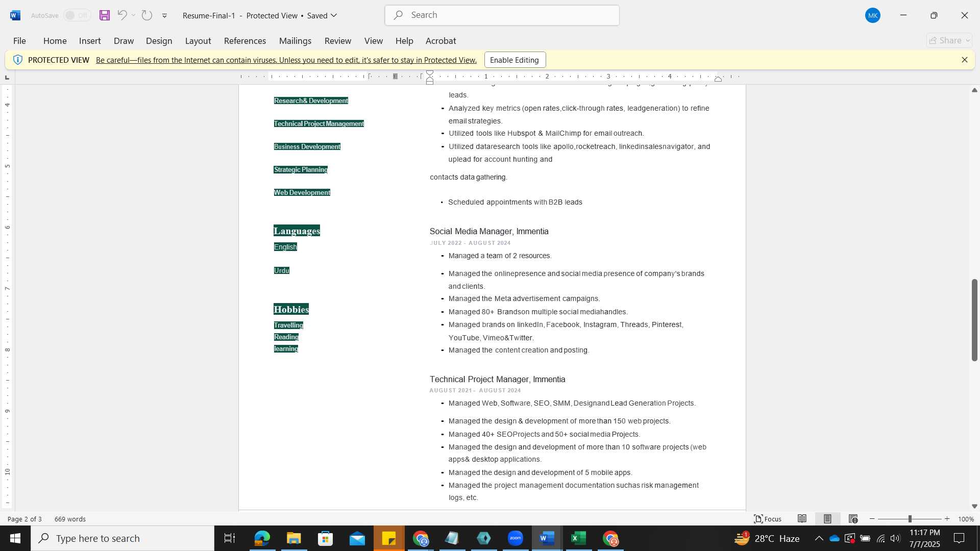This screenshot has height=551, width=980.
Task: Click the Search input box
Action: pyautogui.click(x=502, y=15)
